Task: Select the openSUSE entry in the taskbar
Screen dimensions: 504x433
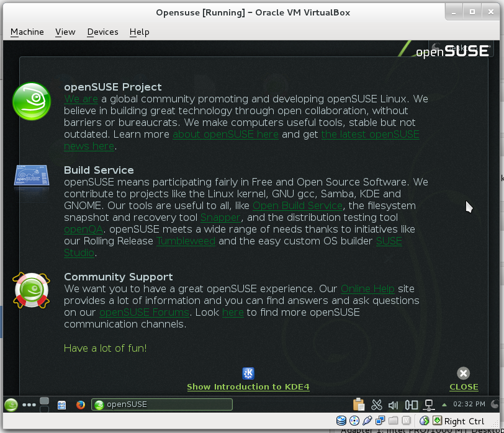Action: click(161, 404)
